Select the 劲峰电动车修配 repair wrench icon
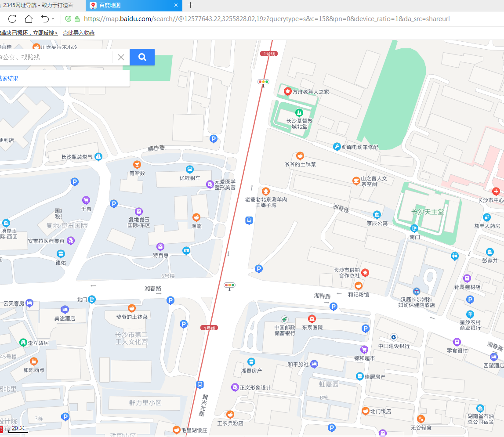 coord(337,147)
